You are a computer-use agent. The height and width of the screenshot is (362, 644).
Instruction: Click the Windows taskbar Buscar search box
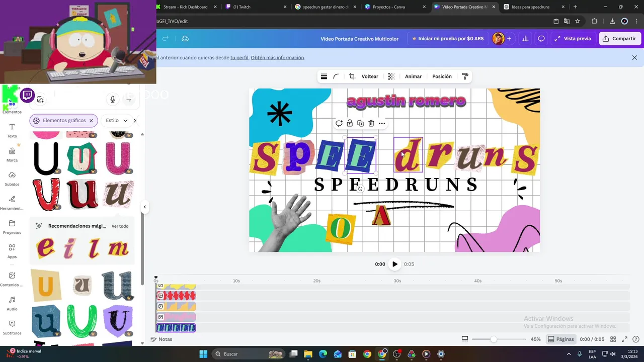click(x=248, y=354)
